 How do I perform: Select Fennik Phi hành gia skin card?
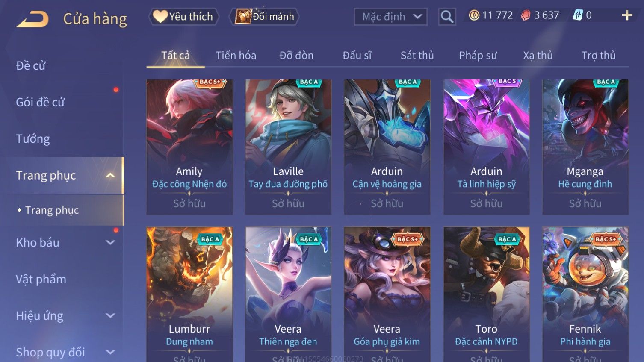pos(585,294)
